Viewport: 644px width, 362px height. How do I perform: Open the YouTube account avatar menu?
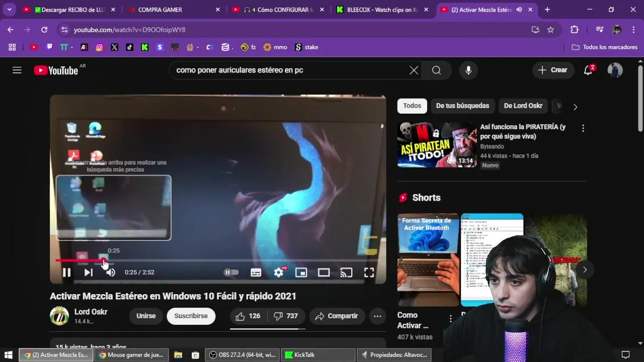[615, 70]
